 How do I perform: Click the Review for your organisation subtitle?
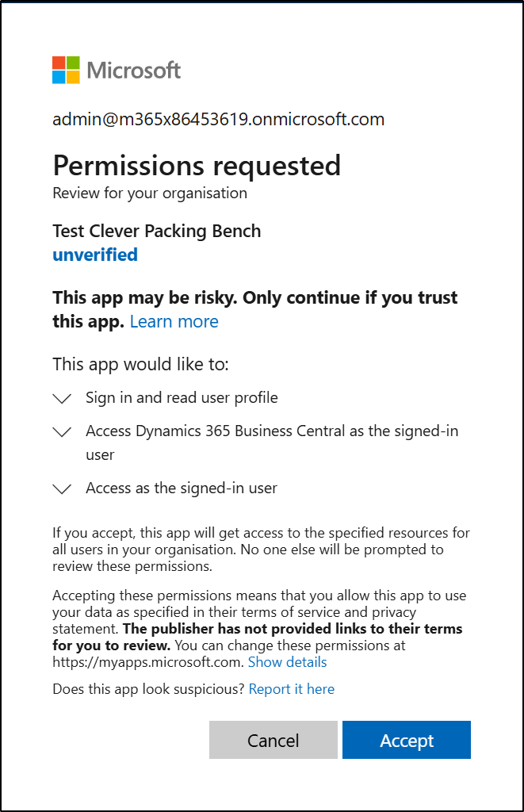[150, 193]
